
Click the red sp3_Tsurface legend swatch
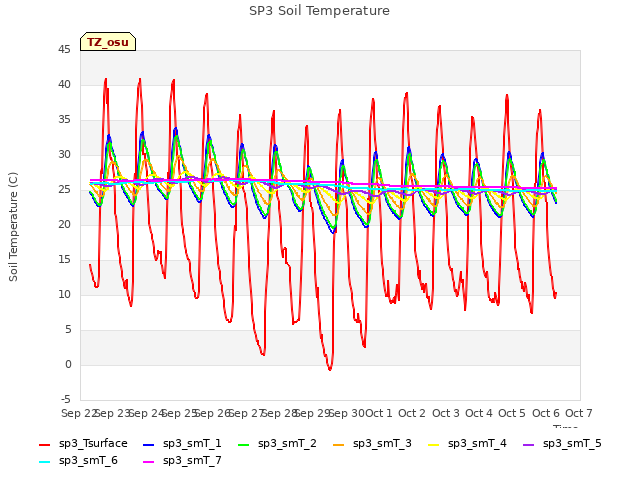(44, 444)
